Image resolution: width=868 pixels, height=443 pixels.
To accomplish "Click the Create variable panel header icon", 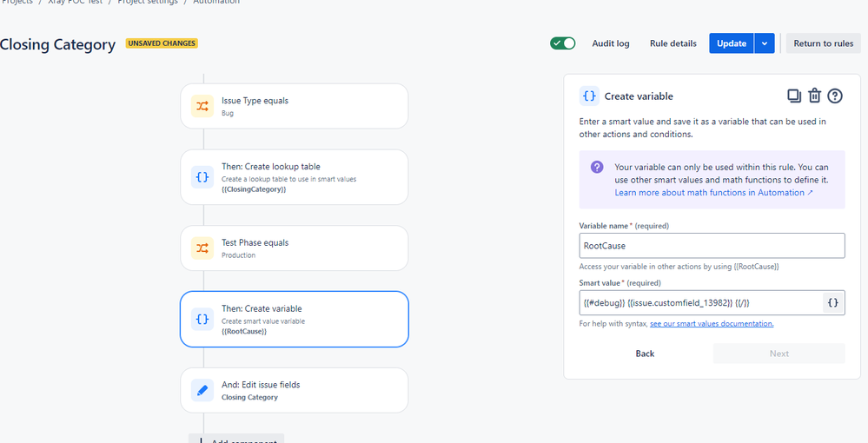I will pos(589,96).
